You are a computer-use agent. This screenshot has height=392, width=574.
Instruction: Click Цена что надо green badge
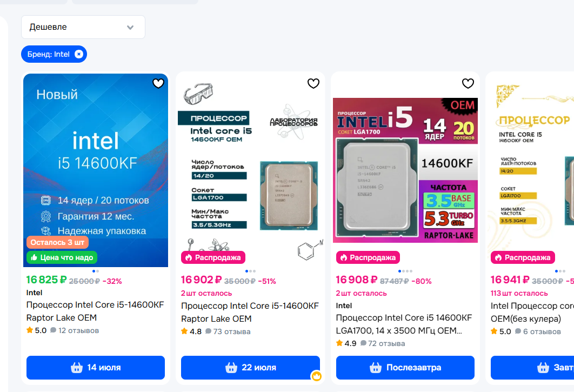tap(62, 257)
